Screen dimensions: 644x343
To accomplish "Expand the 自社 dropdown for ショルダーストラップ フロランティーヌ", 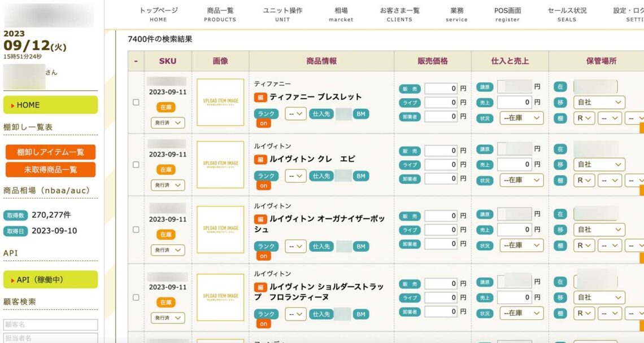I will [599, 297].
